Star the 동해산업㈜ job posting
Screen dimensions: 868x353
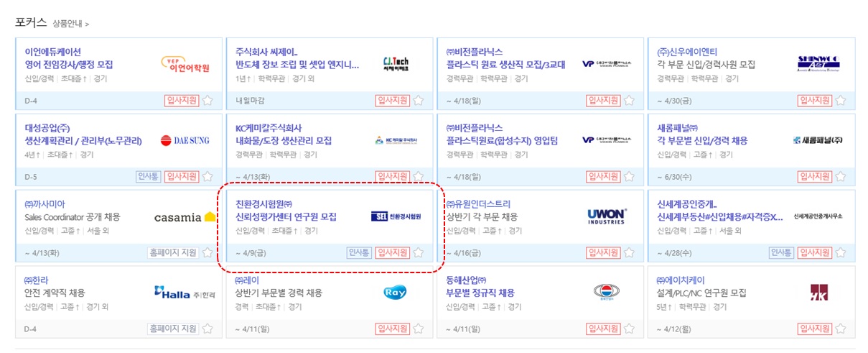[629, 329]
